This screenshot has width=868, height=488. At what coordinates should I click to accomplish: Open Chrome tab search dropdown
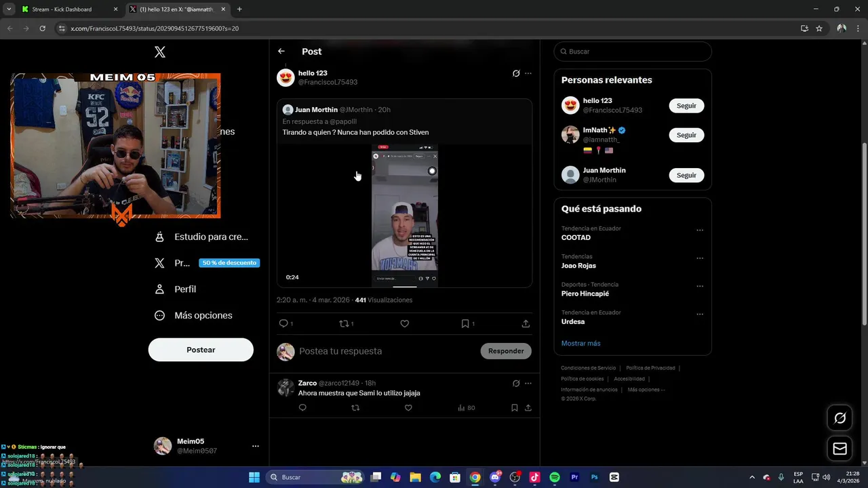point(9,9)
